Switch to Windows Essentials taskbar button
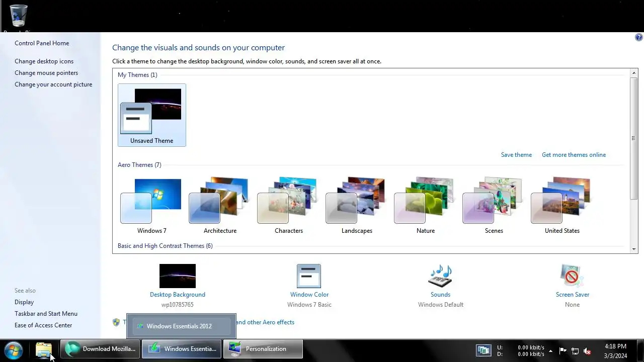 coord(182,349)
